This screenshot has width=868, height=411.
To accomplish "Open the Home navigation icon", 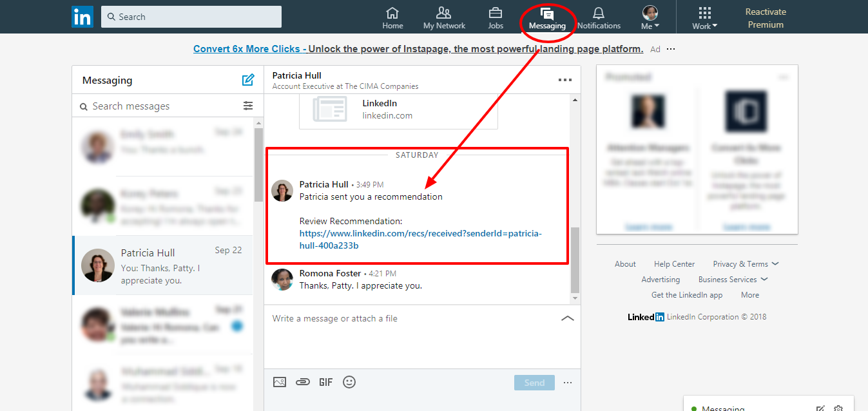I will click(x=392, y=18).
